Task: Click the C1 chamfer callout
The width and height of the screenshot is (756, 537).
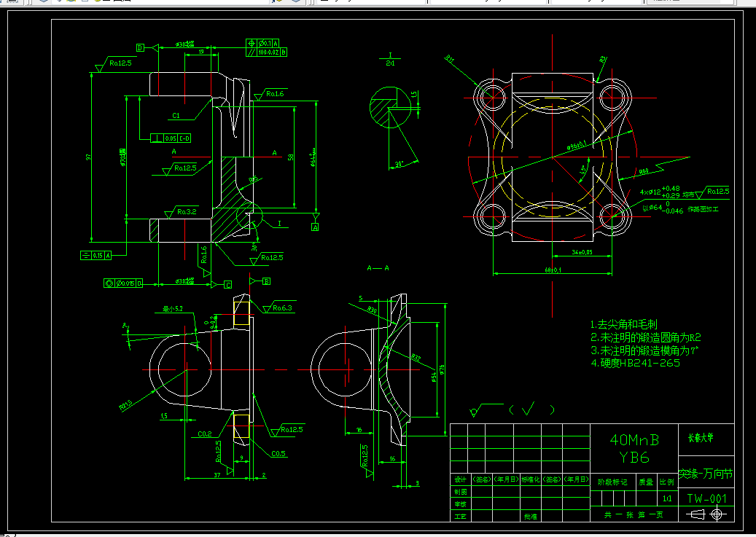Action: click(176, 116)
